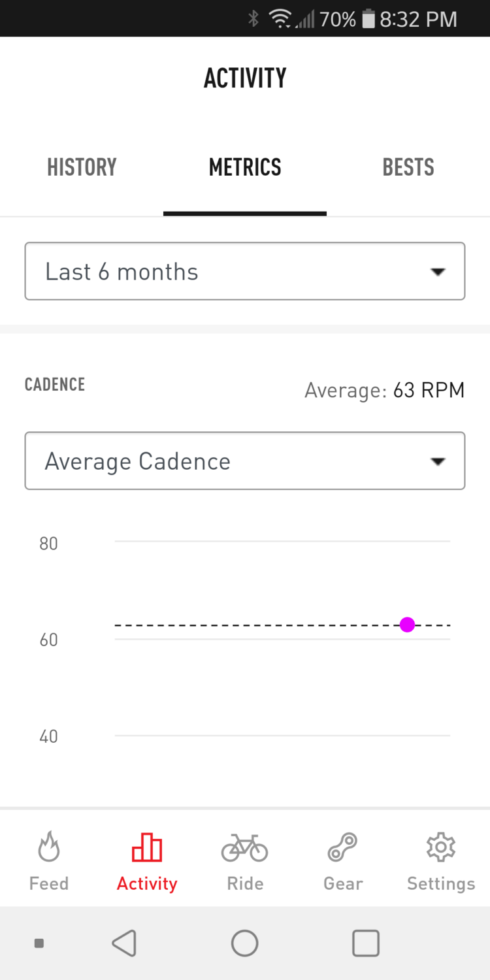This screenshot has height=980, width=490.
Task: Tap the Feed flame icon
Action: (x=49, y=847)
